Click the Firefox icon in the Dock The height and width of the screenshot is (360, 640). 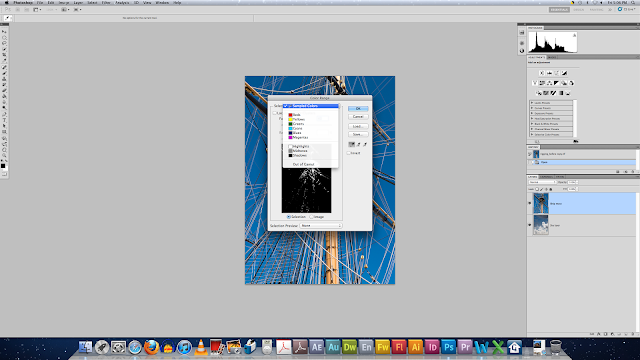(151, 347)
